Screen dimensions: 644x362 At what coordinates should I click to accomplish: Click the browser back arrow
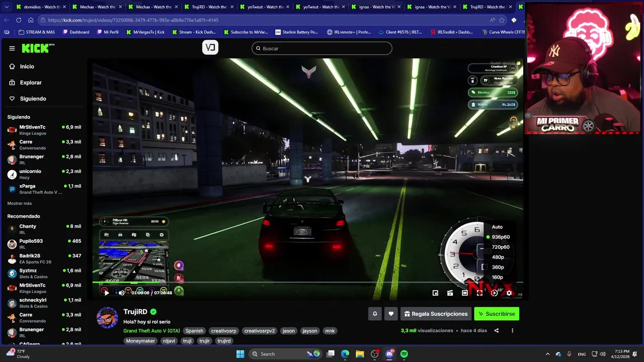(7, 20)
